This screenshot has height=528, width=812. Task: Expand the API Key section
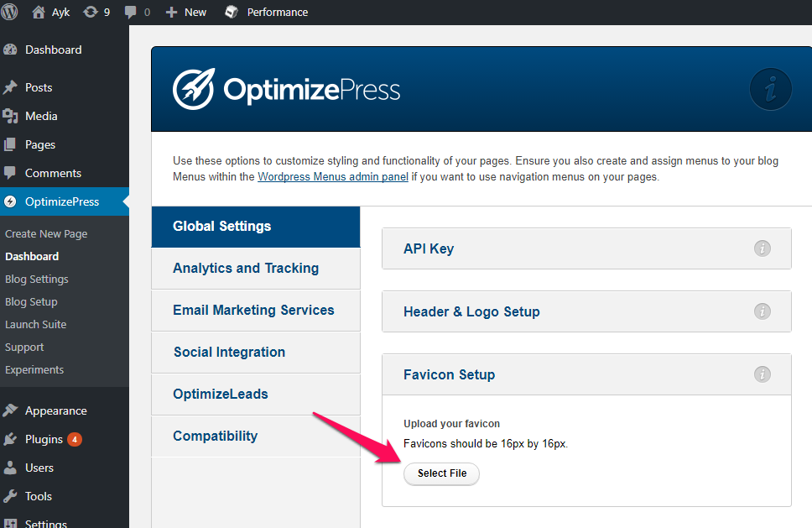(x=429, y=248)
